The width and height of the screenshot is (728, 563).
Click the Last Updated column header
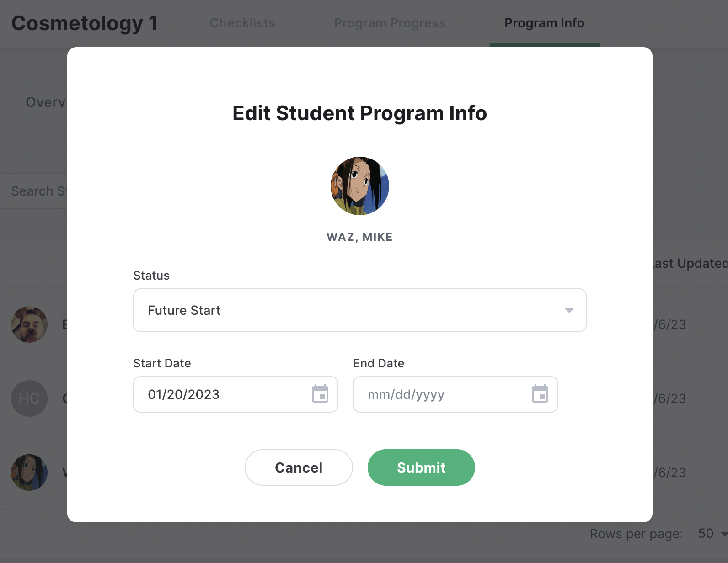[x=690, y=263]
